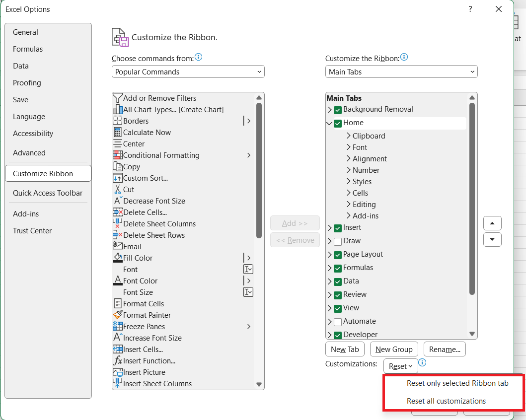This screenshot has width=526, height=420.
Task: Choose Reset all customizations
Action: (x=446, y=401)
